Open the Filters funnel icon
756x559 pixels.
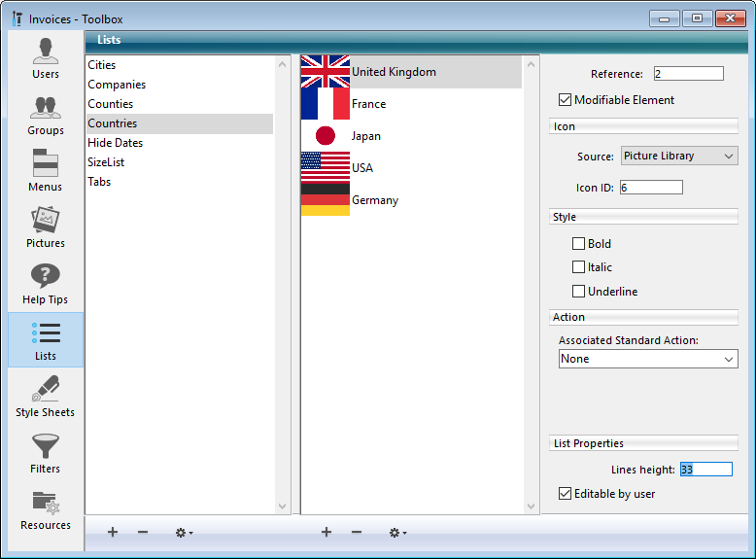(46, 453)
